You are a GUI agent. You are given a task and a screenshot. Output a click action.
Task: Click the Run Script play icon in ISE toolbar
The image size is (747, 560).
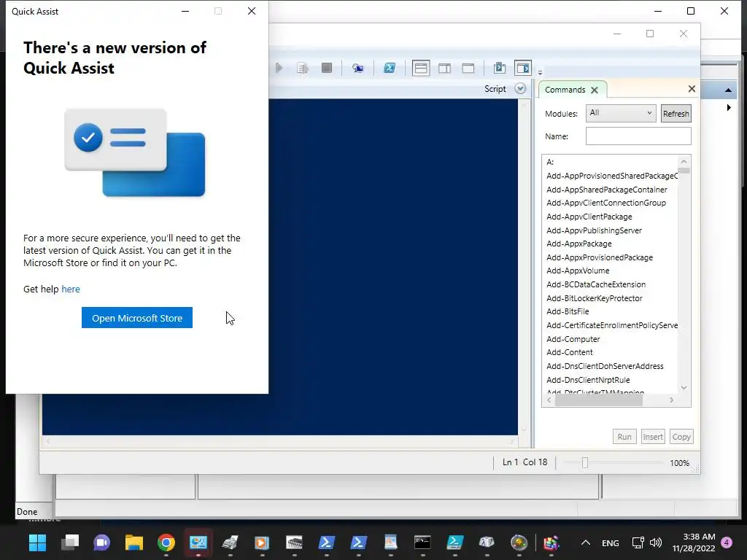pos(279,68)
